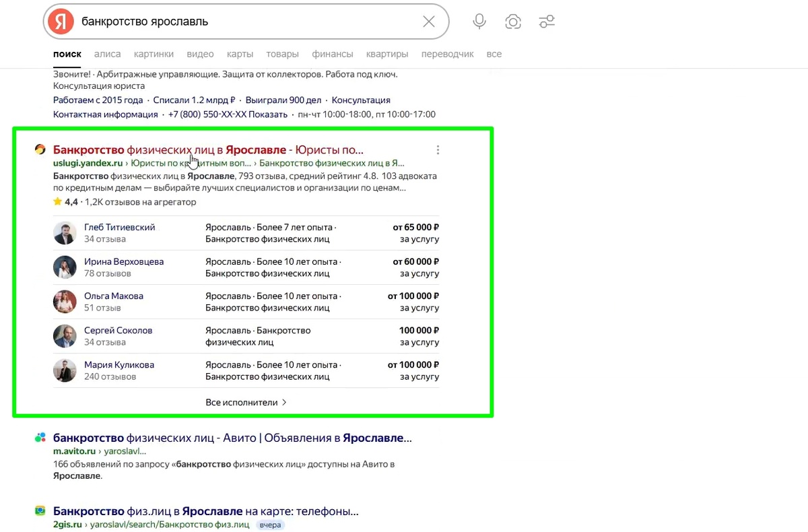Open Ирина Верховцева avatar photo
The image size is (808, 532).
coord(65,267)
